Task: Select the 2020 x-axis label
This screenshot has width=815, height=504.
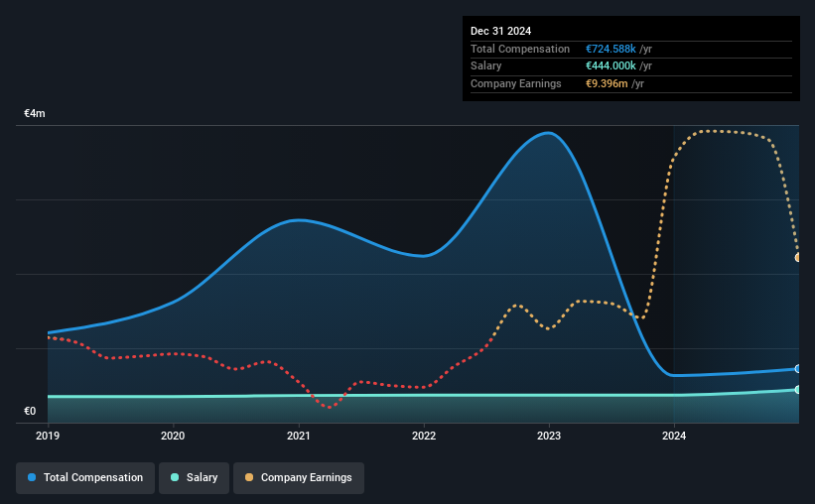Action: point(173,436)
